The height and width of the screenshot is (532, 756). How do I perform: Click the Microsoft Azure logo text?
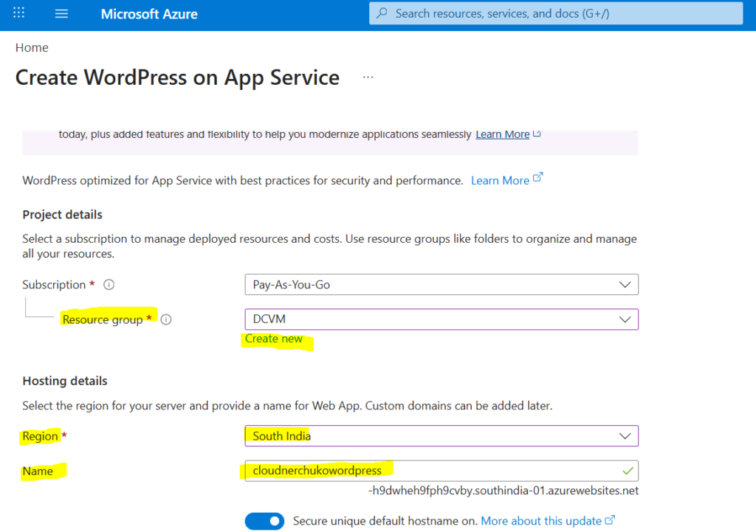pos(149,14)
